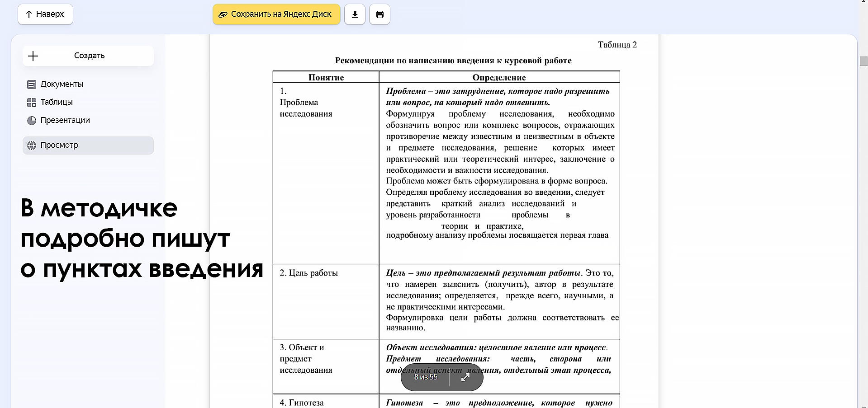Click cell '4. Гипотеза'
The image size is (868, 408).
coord(326,402)
